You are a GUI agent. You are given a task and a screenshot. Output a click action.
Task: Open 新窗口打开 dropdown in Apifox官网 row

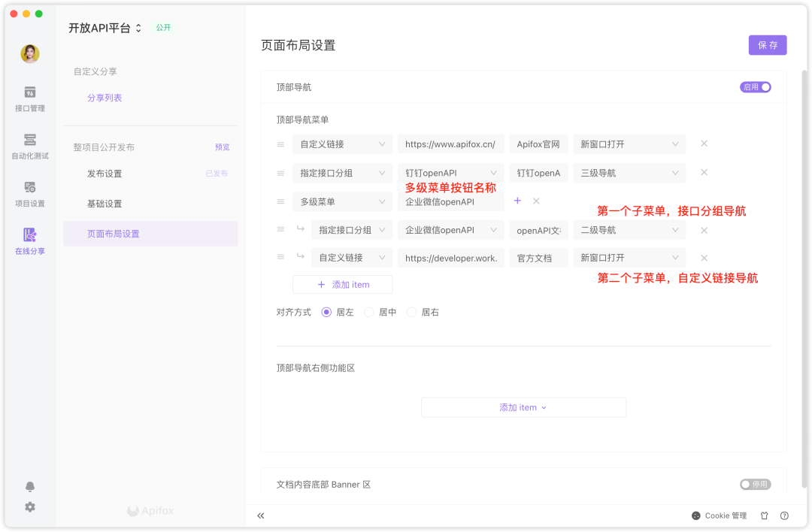(629, 144)
